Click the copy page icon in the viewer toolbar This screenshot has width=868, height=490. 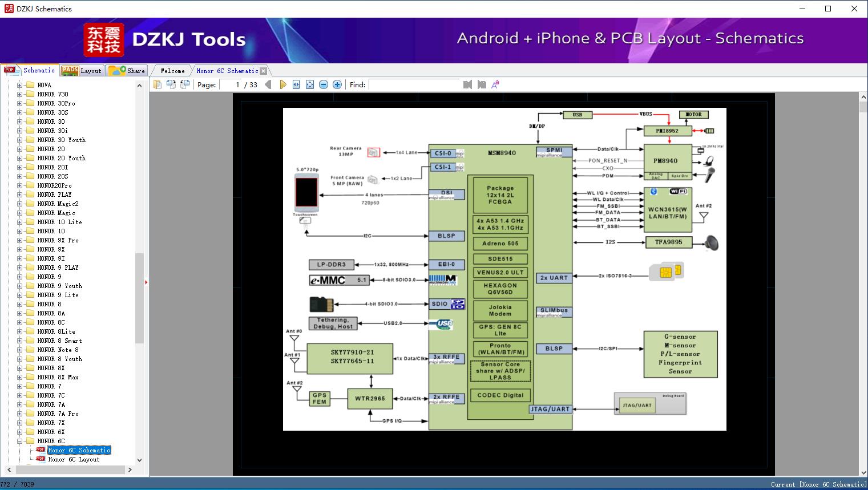pos(158,84)
